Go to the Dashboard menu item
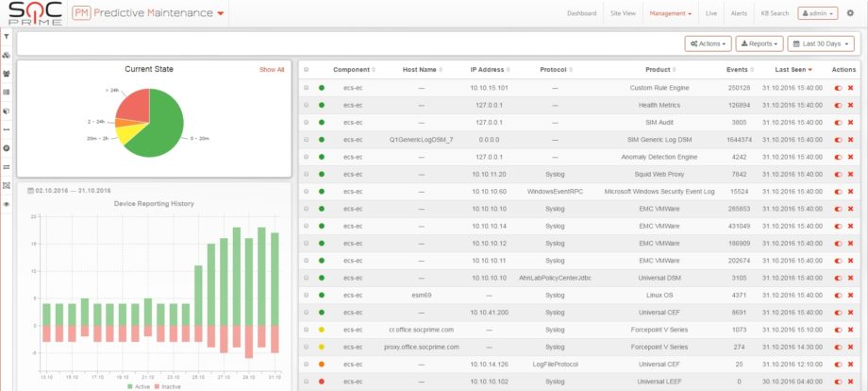This screenshot has height=391, width=868. 582,13
